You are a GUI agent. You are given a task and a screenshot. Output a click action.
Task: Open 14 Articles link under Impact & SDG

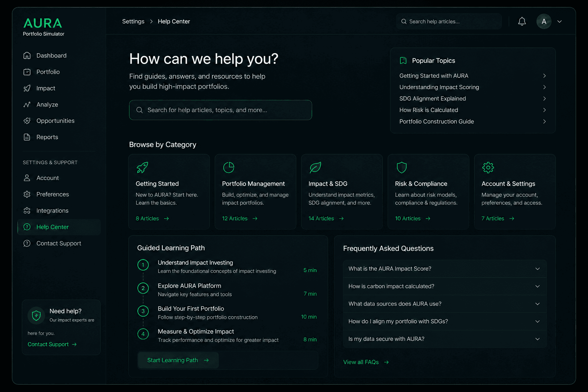(326, 219)
